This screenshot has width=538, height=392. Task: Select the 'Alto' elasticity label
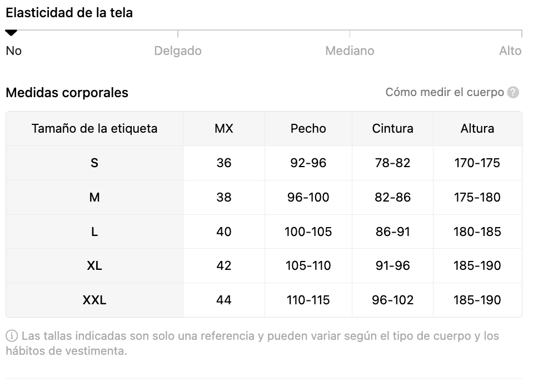tap(510, 51)
